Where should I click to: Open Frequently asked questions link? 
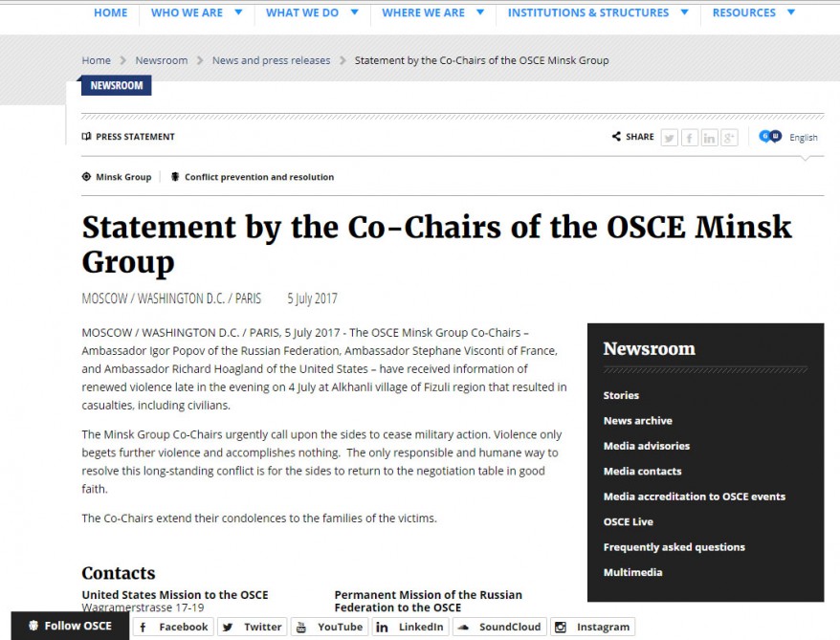tap(674, 547)
